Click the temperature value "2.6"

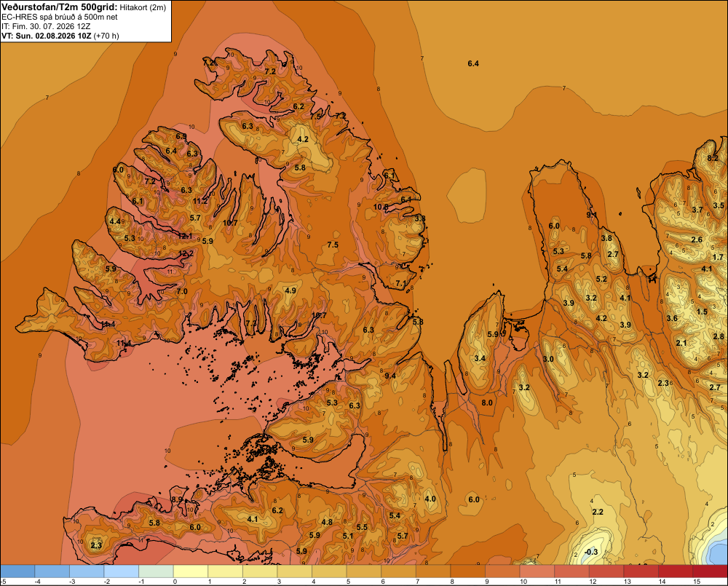pyautogui.click(x=697, y=239)
